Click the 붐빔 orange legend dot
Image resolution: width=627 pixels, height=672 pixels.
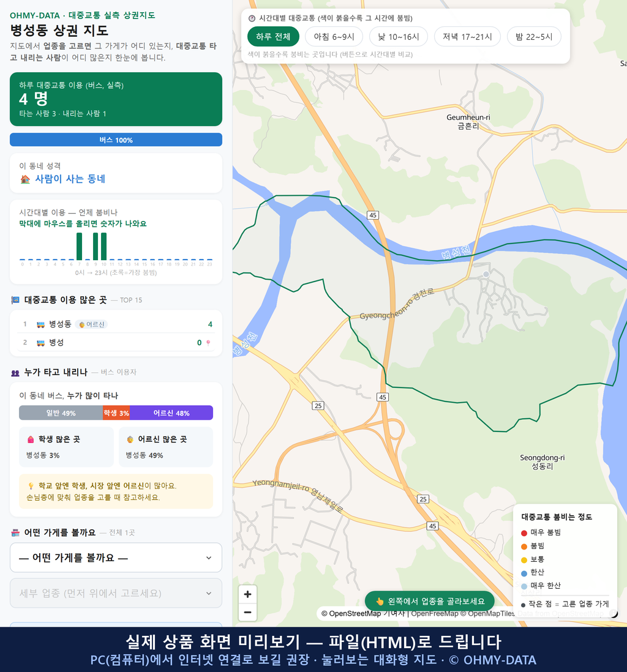pyautogui.click(x=524, y=547)
